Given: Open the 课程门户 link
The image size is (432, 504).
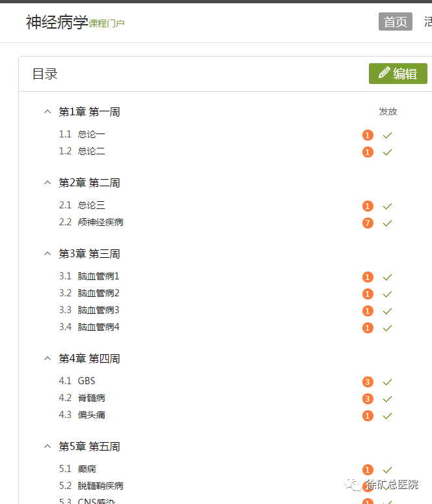Looking at the screenshot, I should click(x=106, y=23).
